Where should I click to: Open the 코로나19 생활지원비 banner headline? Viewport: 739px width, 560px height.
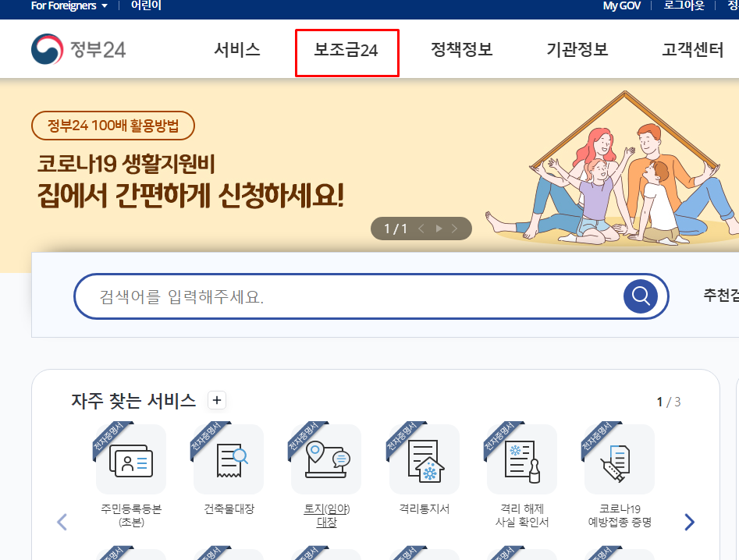pyautogui.click(x=190, y=181)
